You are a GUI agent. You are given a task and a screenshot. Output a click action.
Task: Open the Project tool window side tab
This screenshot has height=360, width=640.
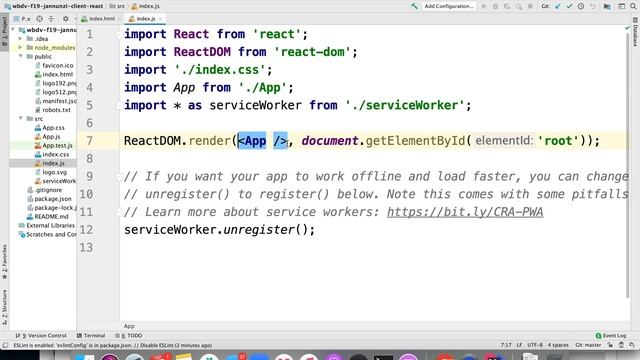4,31
